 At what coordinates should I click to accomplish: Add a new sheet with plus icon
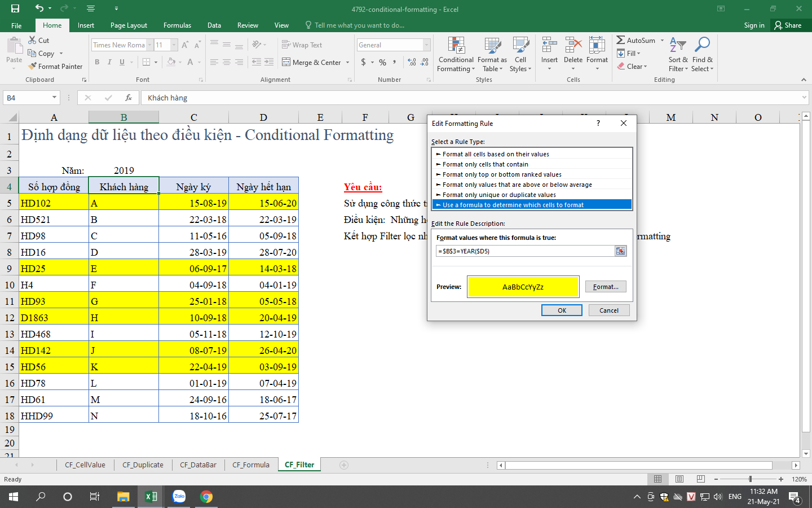pyautogui.click(x=344, y=465)
